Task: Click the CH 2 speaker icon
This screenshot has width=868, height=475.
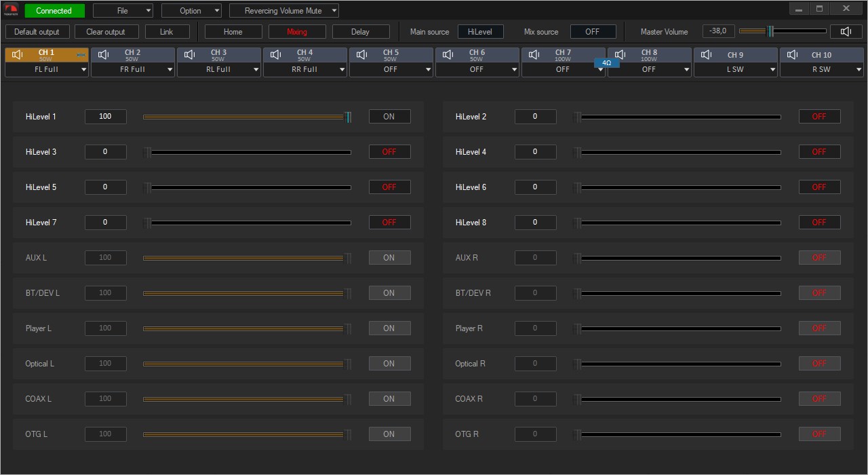Action: click(104, 54)
